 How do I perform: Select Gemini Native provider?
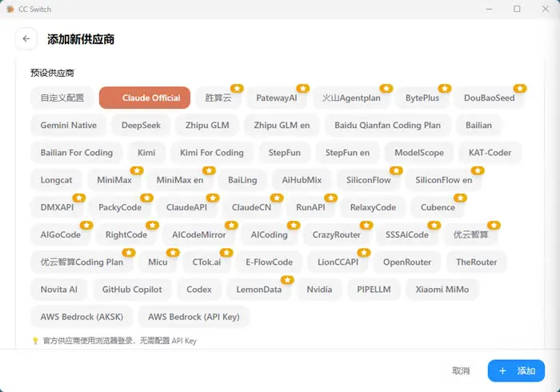coord(68,126)
